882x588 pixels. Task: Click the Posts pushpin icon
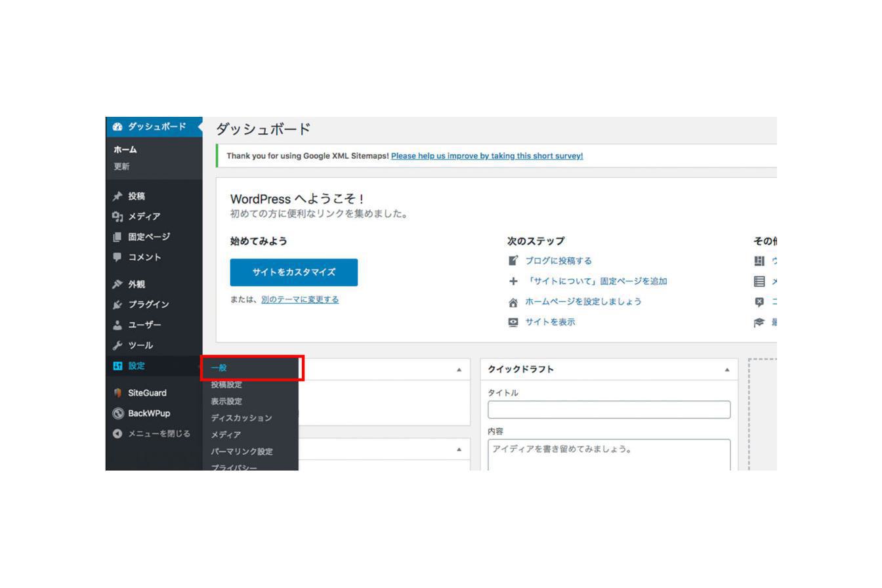(x=117, y=196)
